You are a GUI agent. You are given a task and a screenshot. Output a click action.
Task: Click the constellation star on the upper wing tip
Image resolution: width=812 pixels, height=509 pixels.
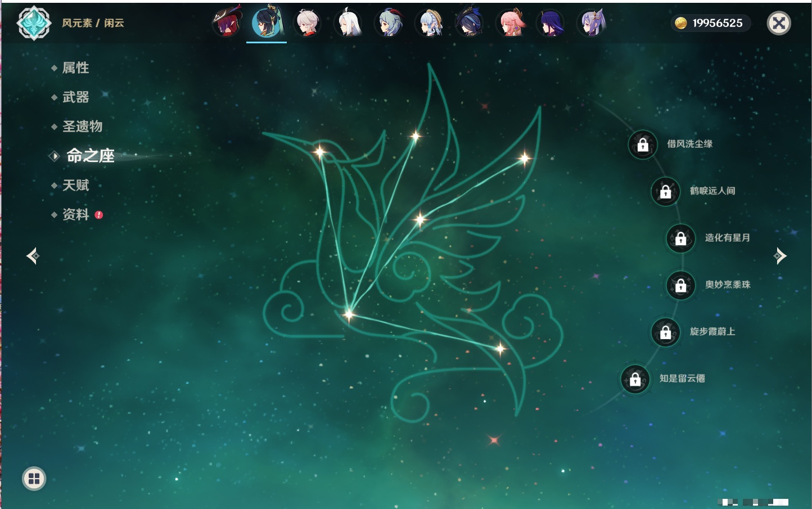[x=524, y=159]
